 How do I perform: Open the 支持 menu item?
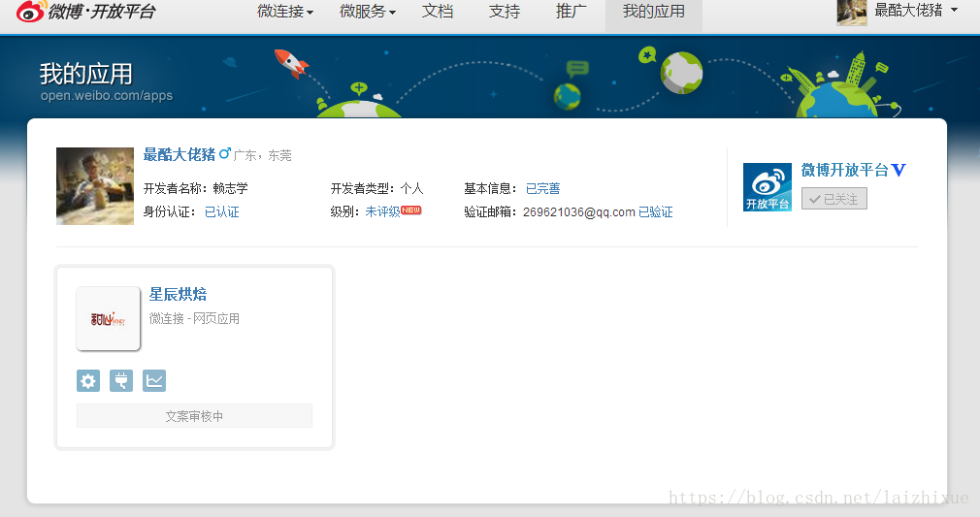click(x=505, y=12)
